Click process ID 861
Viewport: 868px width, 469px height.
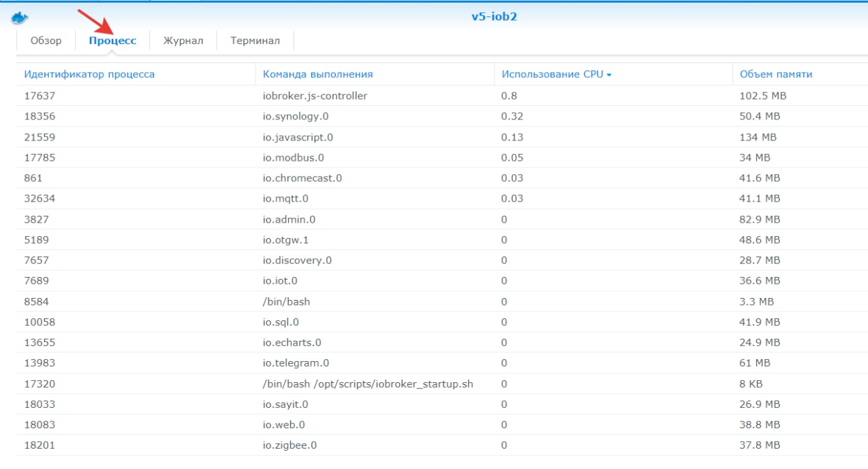point(33,178)
